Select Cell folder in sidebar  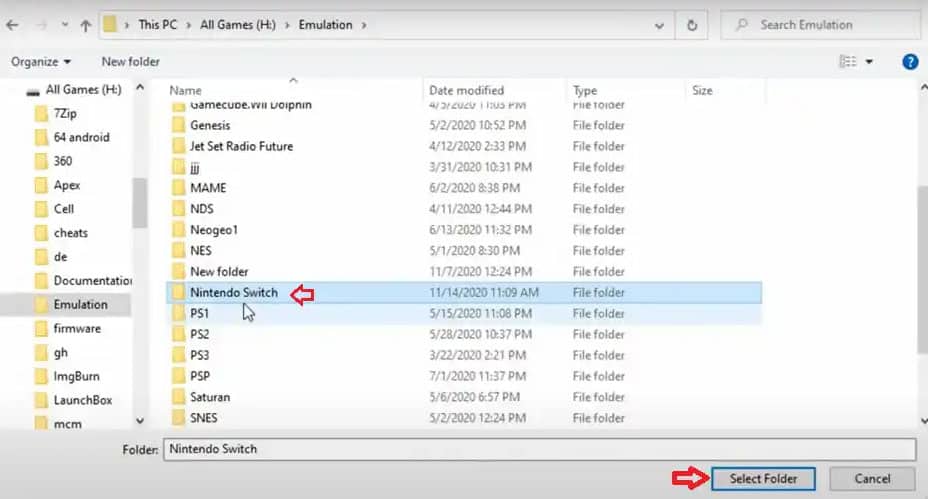(x=63, y=209)
